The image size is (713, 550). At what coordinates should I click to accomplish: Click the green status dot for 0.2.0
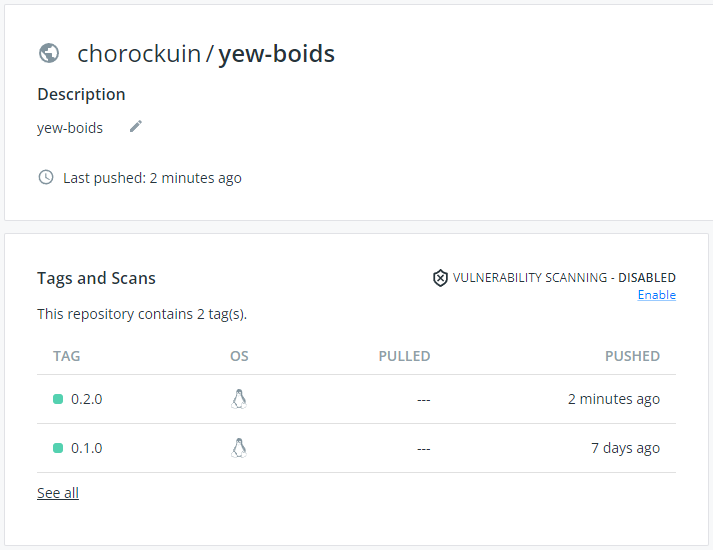(x=58, y=399)
